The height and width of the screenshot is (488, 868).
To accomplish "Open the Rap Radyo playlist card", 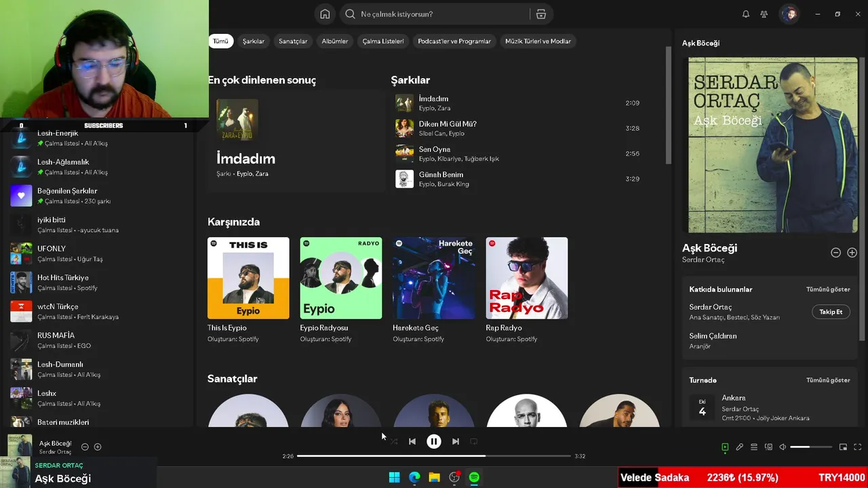I will pos(527,290).
